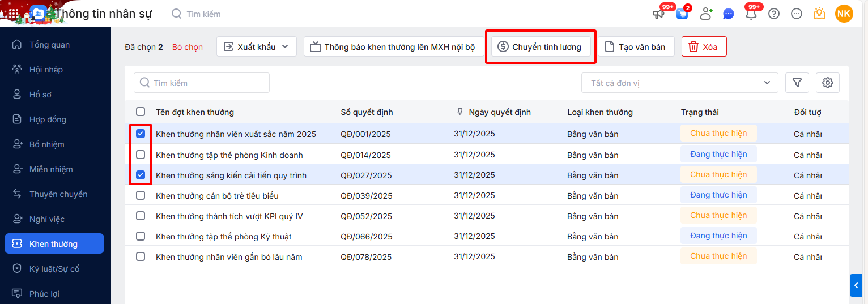
Task: Click the megaphone announcements icon
Action: point(658,14)
